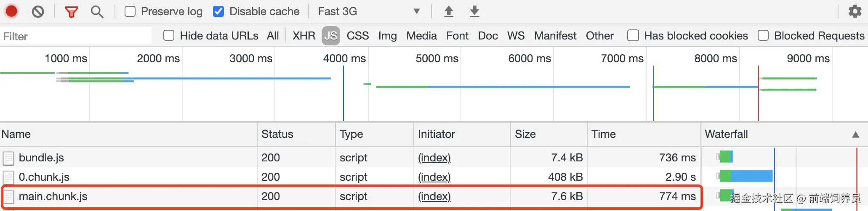Click the waterfall bar for 0.chunk.js

pos(746,176)
